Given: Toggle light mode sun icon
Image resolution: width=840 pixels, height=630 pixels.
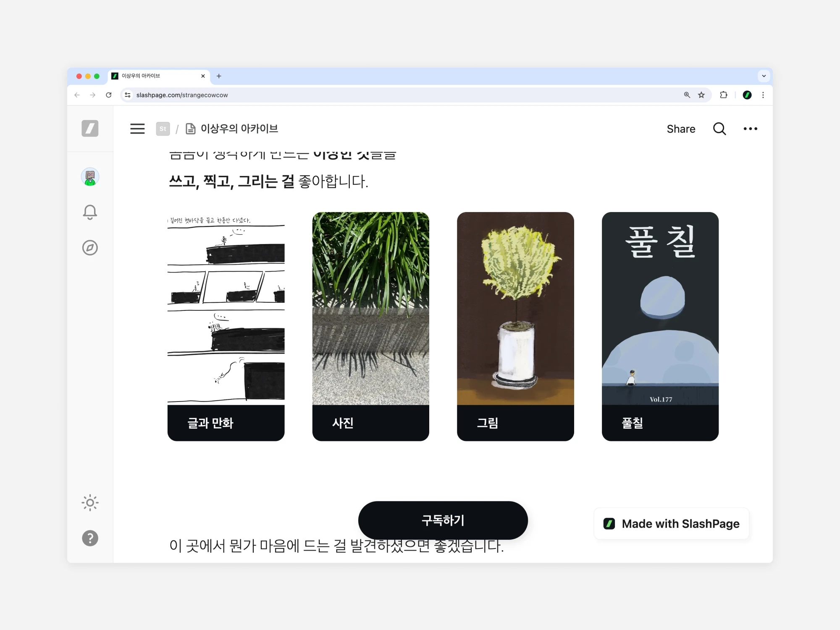Looking at the screenshot, I should 90,503.
